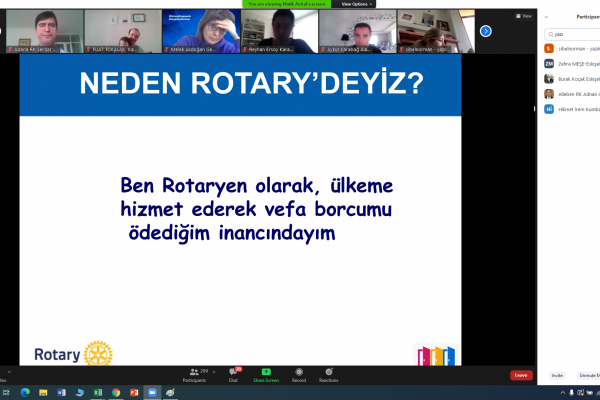600x400 pixels.
Task: Click the green Share Screen icon
Action: tap(266, 372)
